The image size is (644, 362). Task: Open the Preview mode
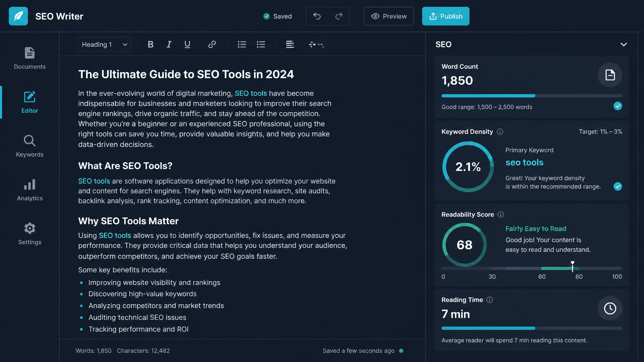click(389, 16)
